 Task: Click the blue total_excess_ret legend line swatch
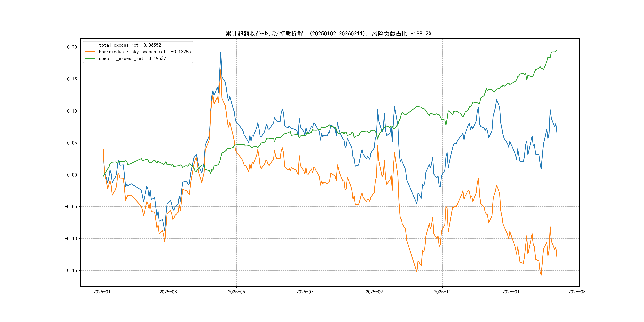pos(90,45)
